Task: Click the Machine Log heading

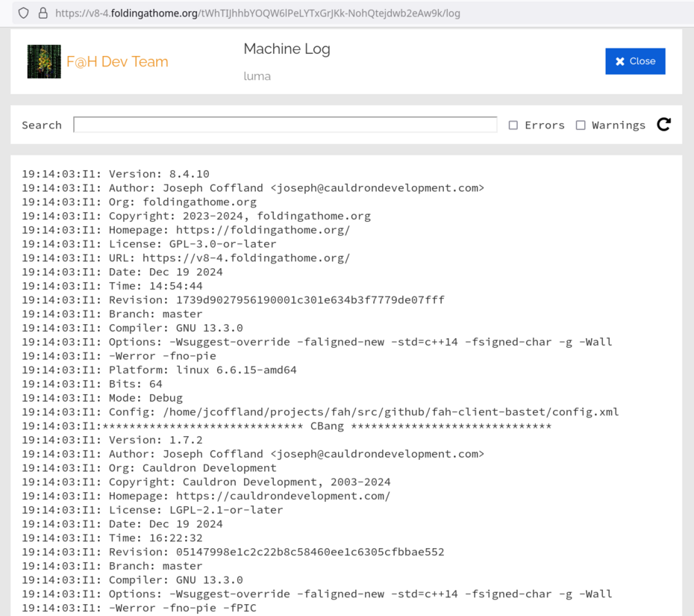Action: tap(287, 49)
